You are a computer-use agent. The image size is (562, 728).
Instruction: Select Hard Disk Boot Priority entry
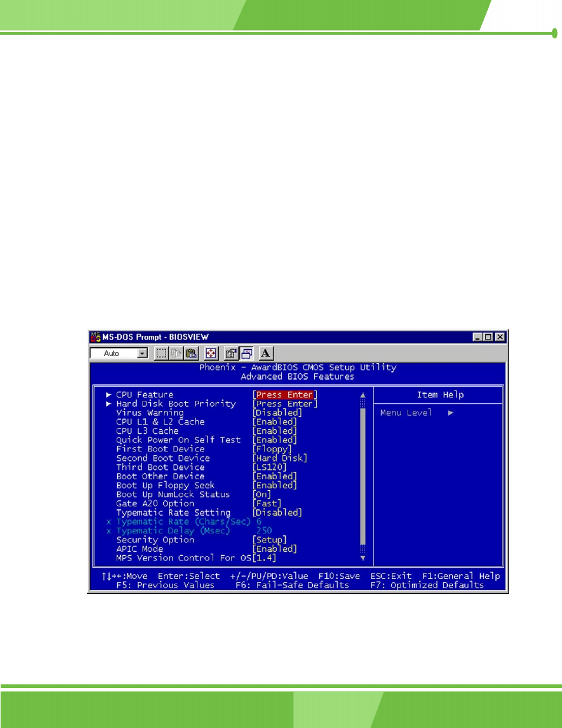click(176, 404)
